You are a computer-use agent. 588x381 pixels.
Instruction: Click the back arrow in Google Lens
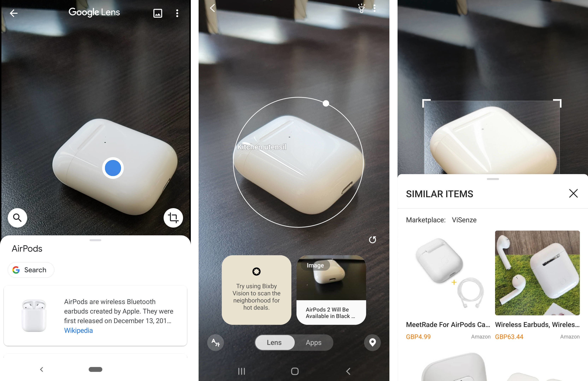tap(13, 12)
